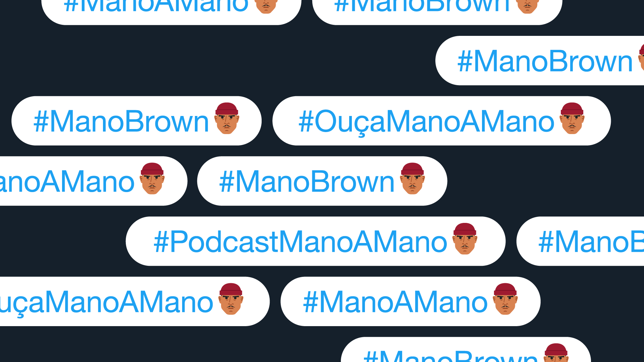Select the #ManoBrown hashtag text in the leftmost pill
Viewport: 644px width, 362px height.
click(x=121, y=121)
